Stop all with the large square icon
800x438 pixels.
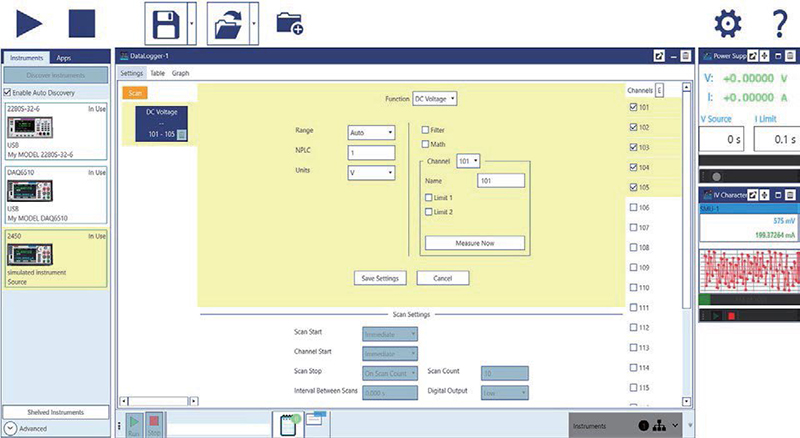82,23
